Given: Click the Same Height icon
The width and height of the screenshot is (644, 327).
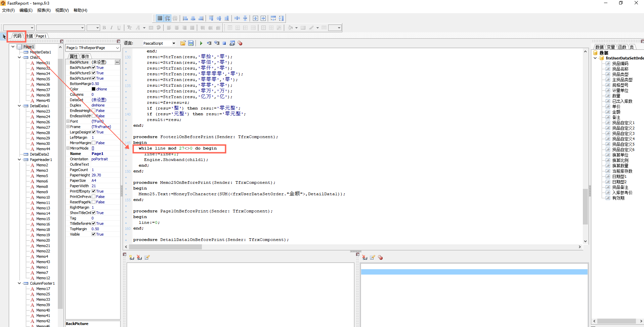Looking at the screenshot, I should 281,18.
